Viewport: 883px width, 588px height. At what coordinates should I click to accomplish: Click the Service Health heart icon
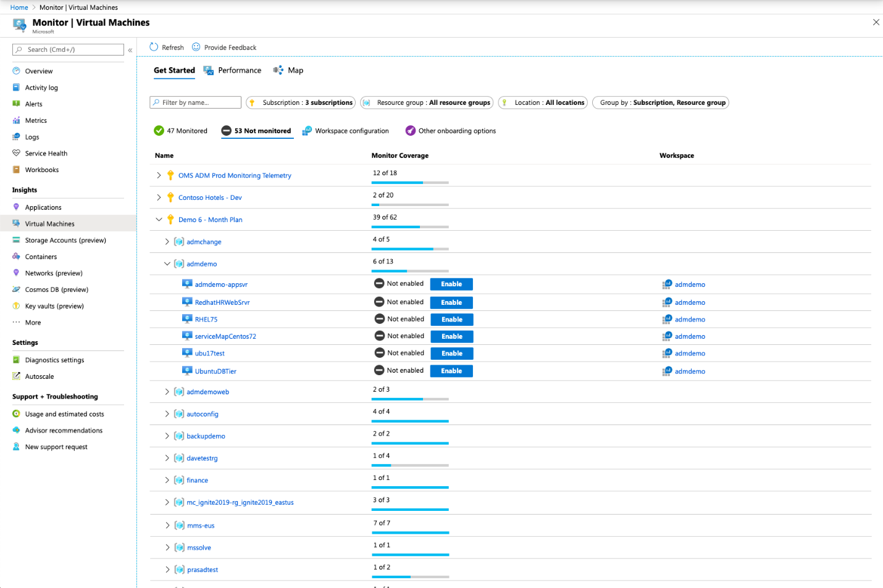(17, 153)
